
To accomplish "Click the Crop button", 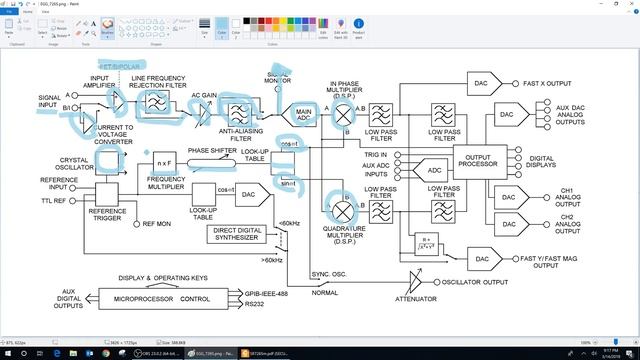I will click(59, 21).
